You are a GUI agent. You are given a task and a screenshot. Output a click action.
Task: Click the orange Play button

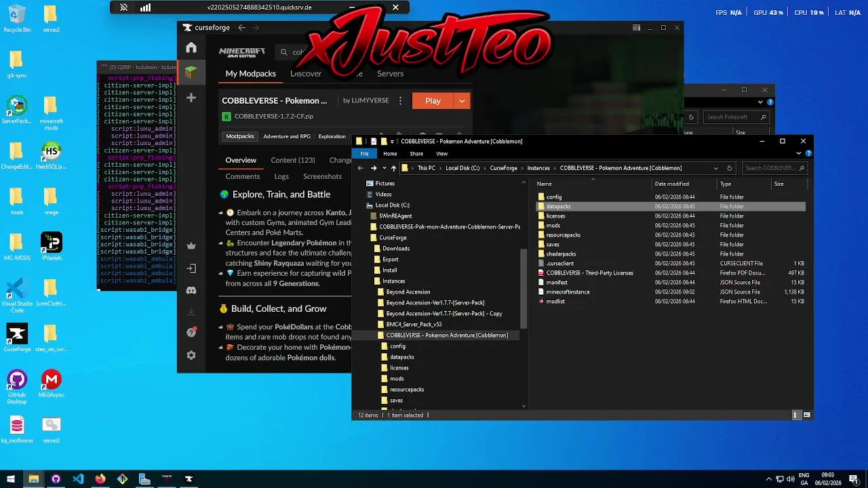click(433, 100)
